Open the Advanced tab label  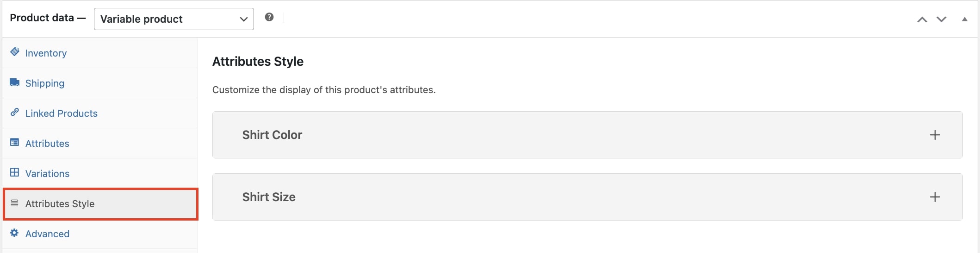point(48,234)
